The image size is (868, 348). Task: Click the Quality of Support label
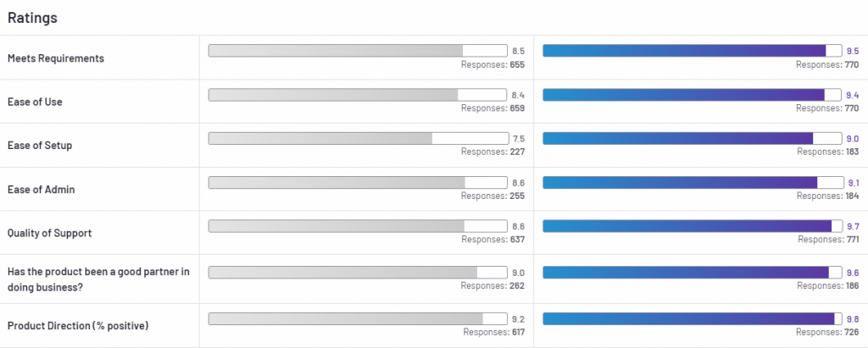click(x=50, y=233)
